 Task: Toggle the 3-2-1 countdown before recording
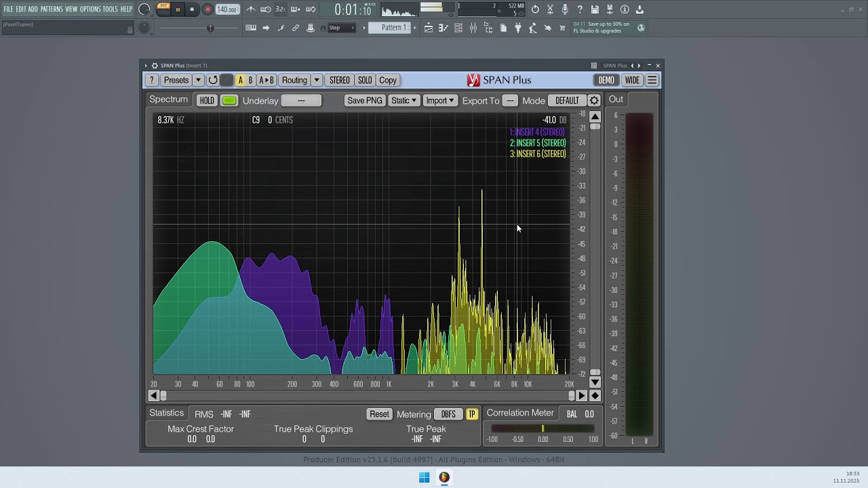281,9
